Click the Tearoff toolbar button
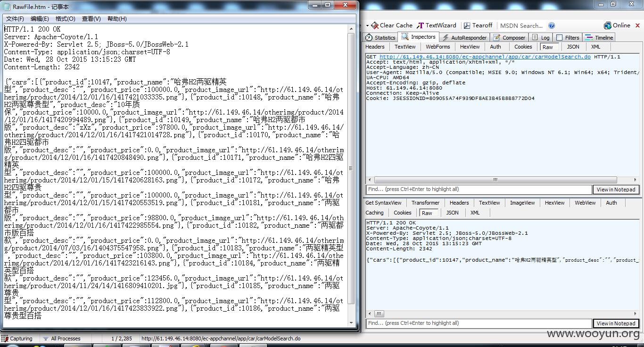The height and width of the screenshot is (347, 644). click(x=478, y=25)
